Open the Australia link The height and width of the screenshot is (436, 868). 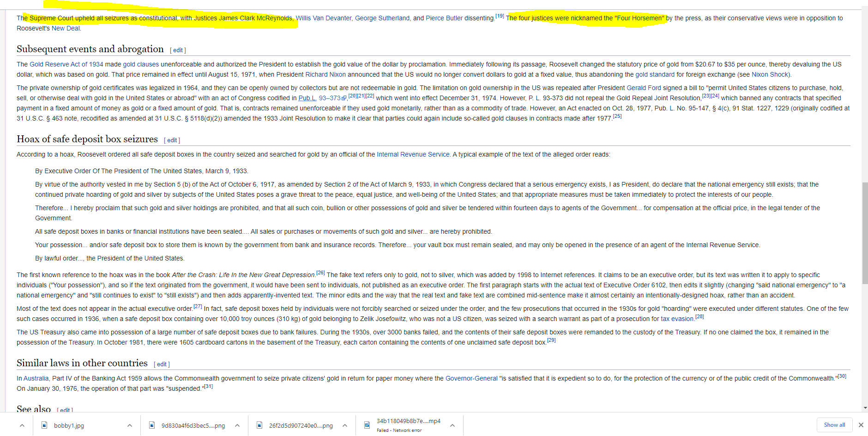pos(36,378)
